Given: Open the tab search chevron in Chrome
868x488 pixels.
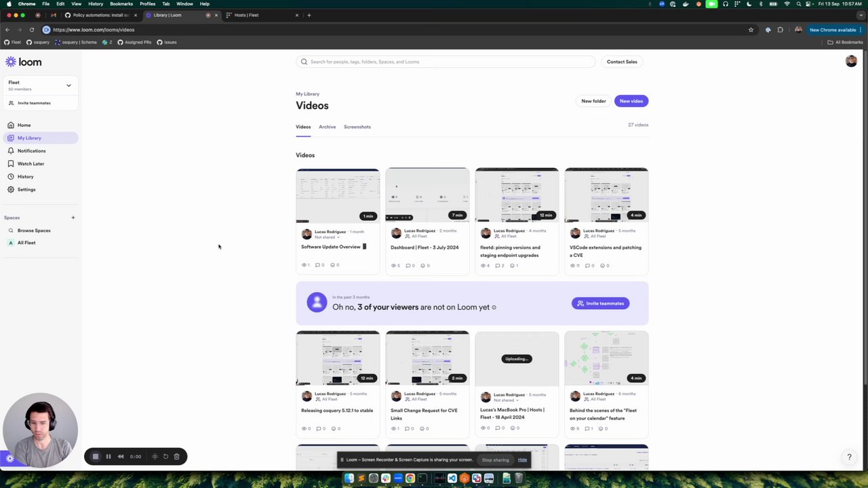Looking at the screenshot, I should [x=861, y=15].
